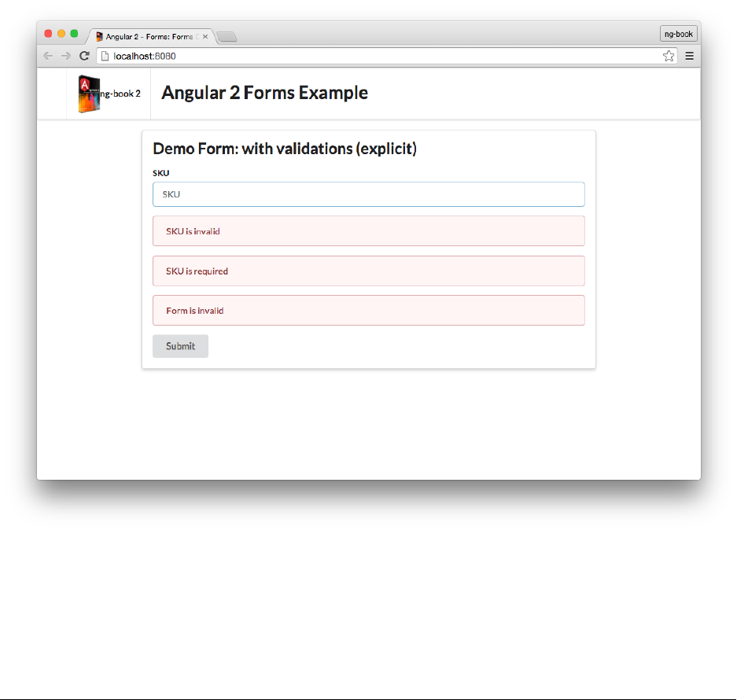Bookmark this page with the star icon
The width and height of the screenshot is (737, 700).
(x=669, y=56)
